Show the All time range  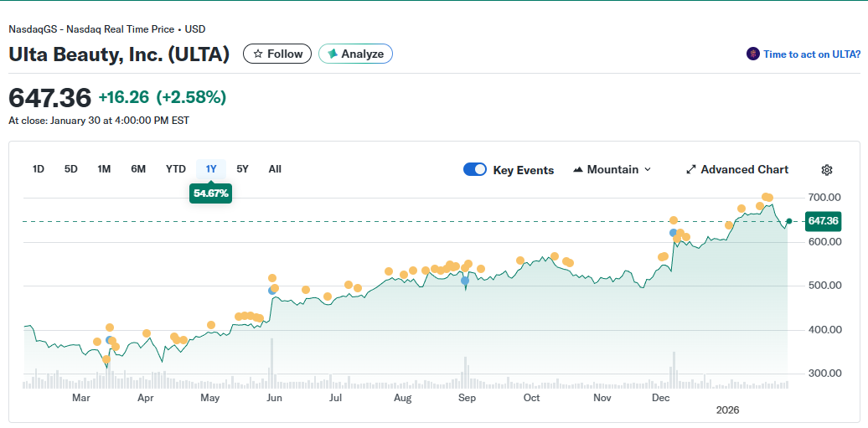(275, 169)
